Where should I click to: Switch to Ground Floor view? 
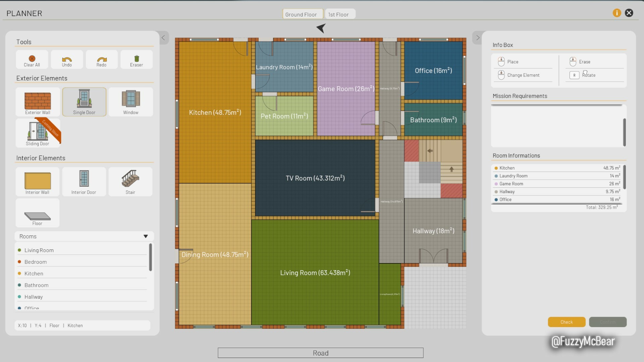[301, 14]
